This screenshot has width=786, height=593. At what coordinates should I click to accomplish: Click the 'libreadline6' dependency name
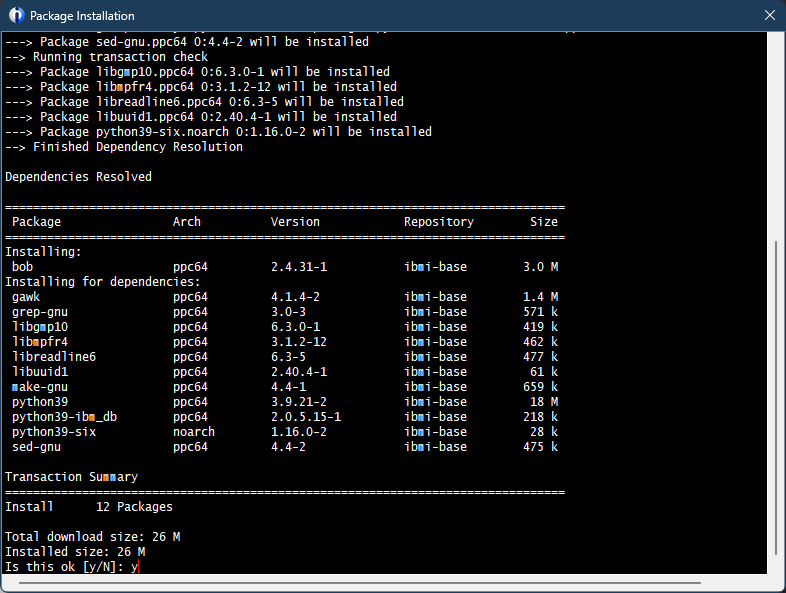[x=54, y=357]
